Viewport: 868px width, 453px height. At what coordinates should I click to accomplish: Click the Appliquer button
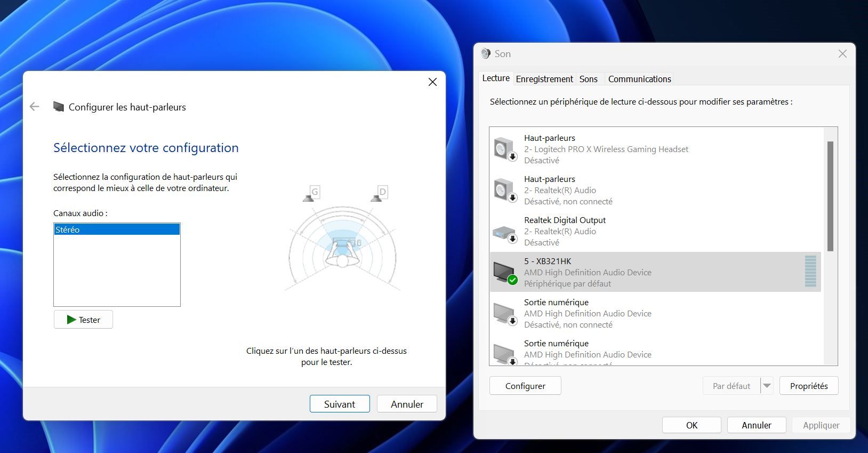[x=821, y=425]
